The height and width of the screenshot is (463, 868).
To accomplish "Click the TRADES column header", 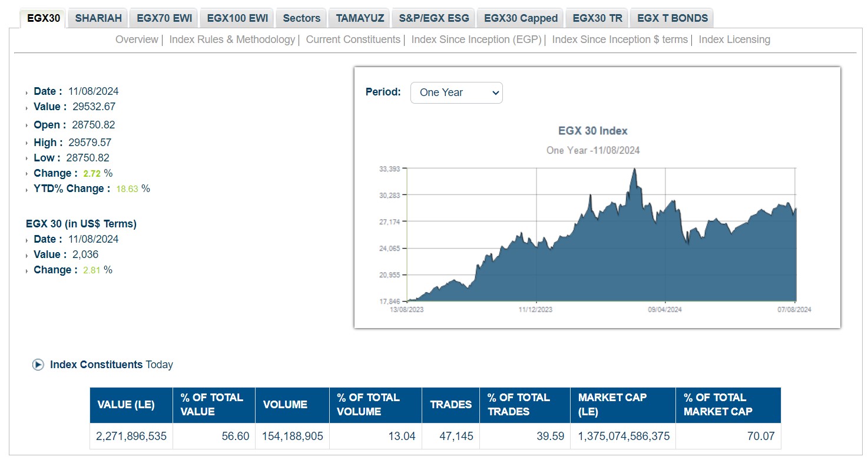I will 451,405.
